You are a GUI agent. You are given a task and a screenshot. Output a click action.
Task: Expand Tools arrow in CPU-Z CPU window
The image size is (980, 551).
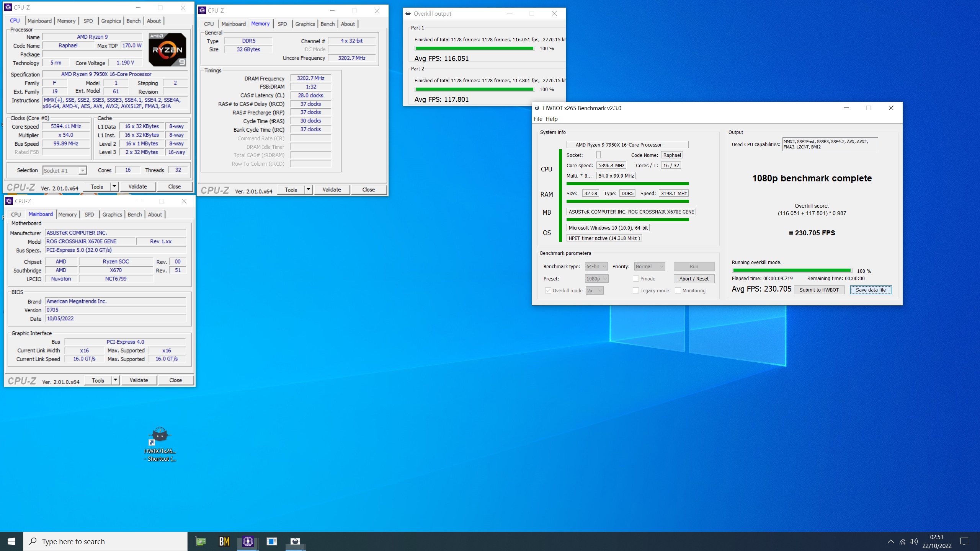click(114, 187)
